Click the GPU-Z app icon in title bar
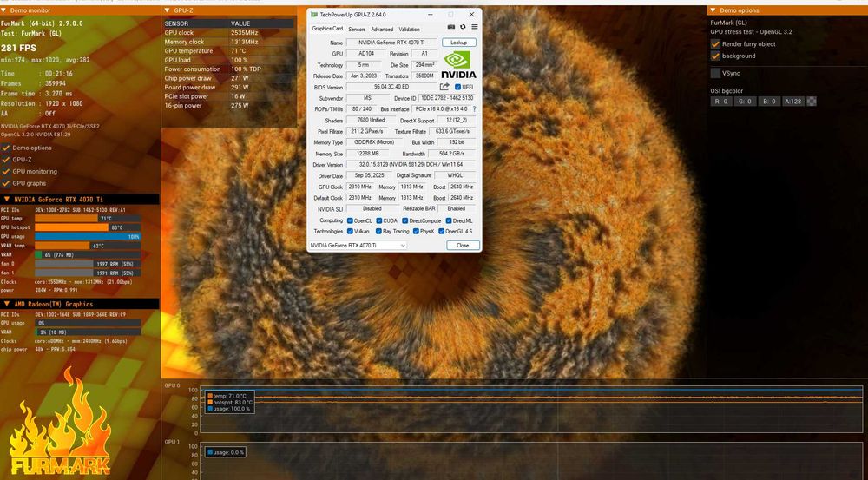The height and width of the screenshot is (480, 868). [x=314, y=14]
